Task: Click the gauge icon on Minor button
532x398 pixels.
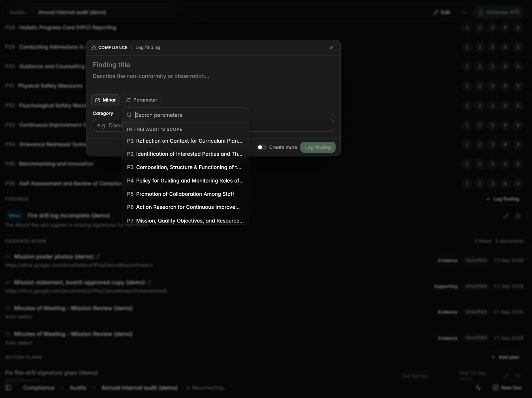Action: (97, 100)
